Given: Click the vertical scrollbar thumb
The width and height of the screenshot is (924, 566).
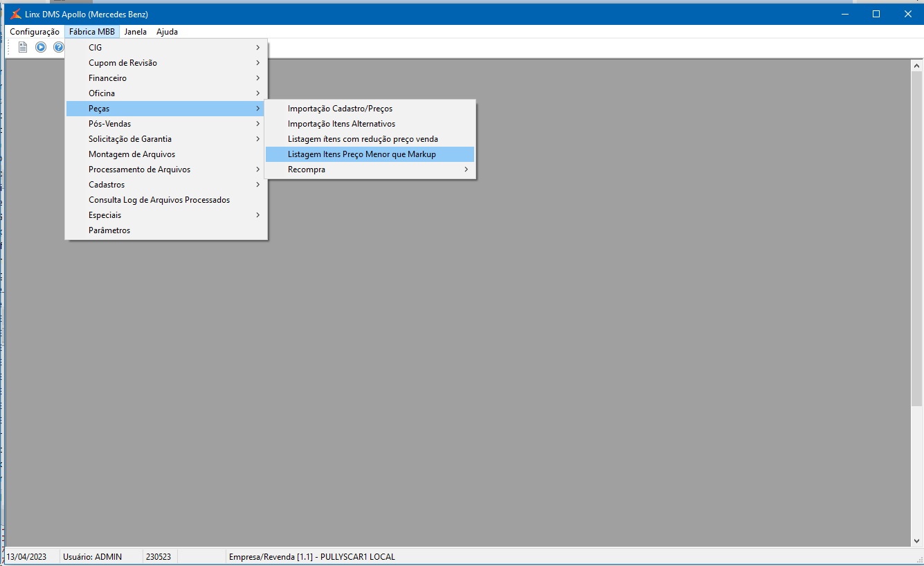Looking at the screenshot, I should 916,239.
